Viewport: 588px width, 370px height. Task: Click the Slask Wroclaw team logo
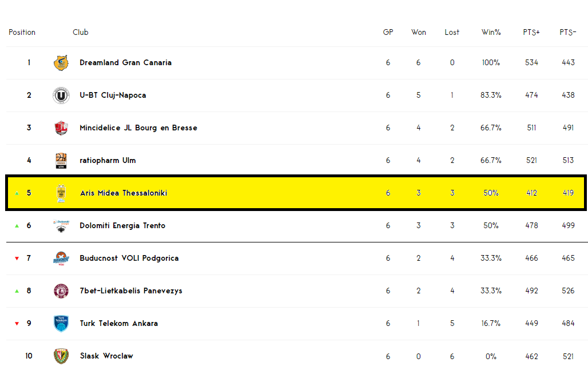(61, 356)
